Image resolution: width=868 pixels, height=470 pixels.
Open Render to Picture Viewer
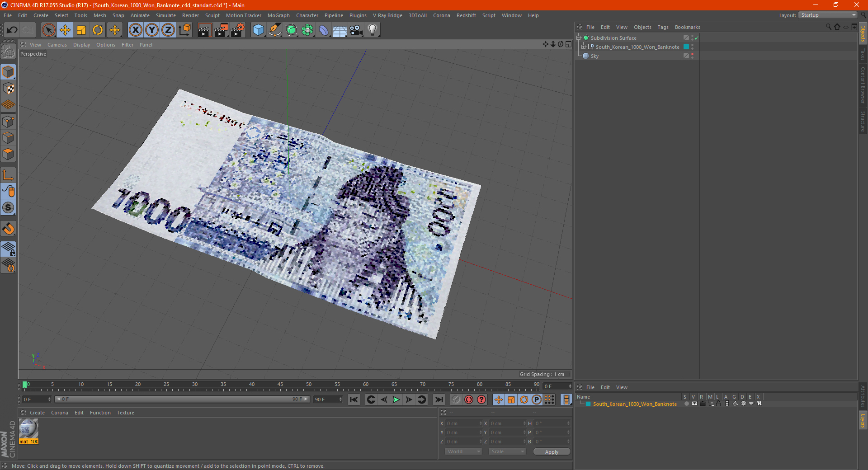pos(221,30)
